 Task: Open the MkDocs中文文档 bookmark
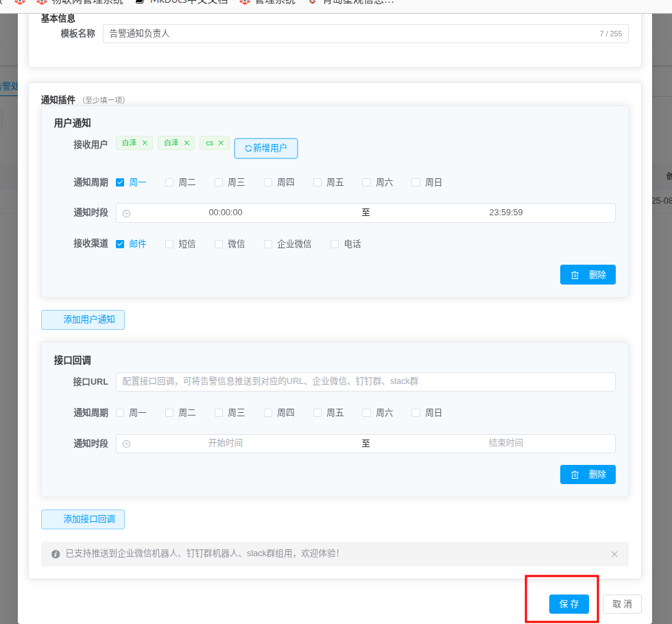[181, 1]
